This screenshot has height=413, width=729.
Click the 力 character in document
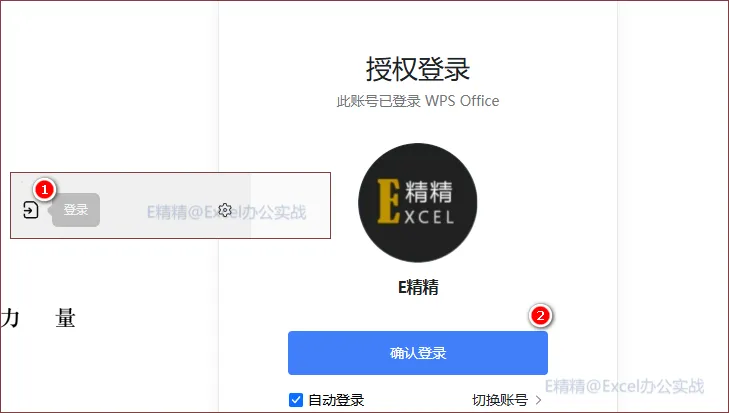point(10,318)
